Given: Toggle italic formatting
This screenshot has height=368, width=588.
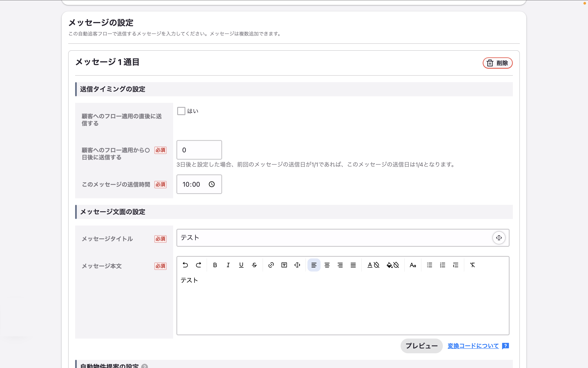Looking at the screenshot, I should pyautogui.click(x=228, y=265).
